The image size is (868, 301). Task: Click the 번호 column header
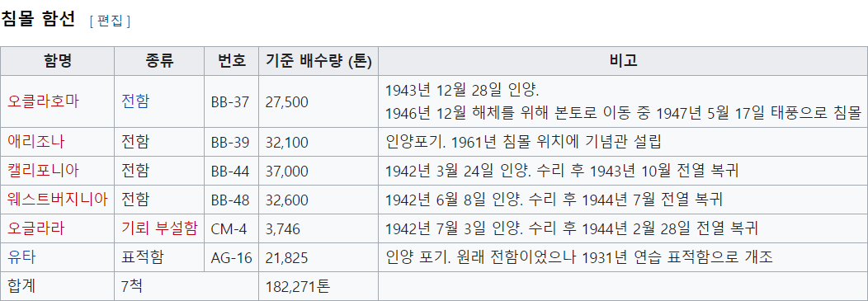click(x=231, y=61)
